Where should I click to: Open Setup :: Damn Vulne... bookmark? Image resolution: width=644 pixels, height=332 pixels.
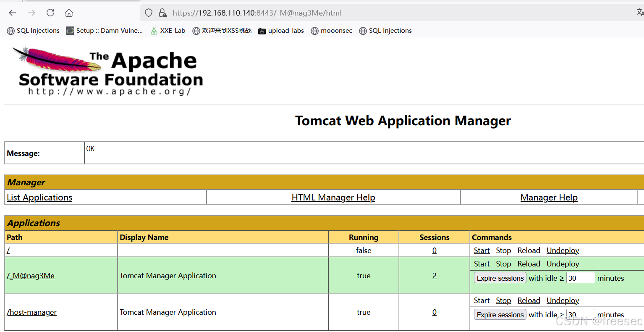105,31
